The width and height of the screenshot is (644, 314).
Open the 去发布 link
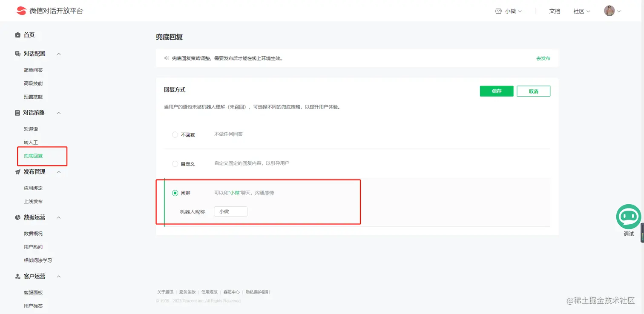(x=543, y=58)
